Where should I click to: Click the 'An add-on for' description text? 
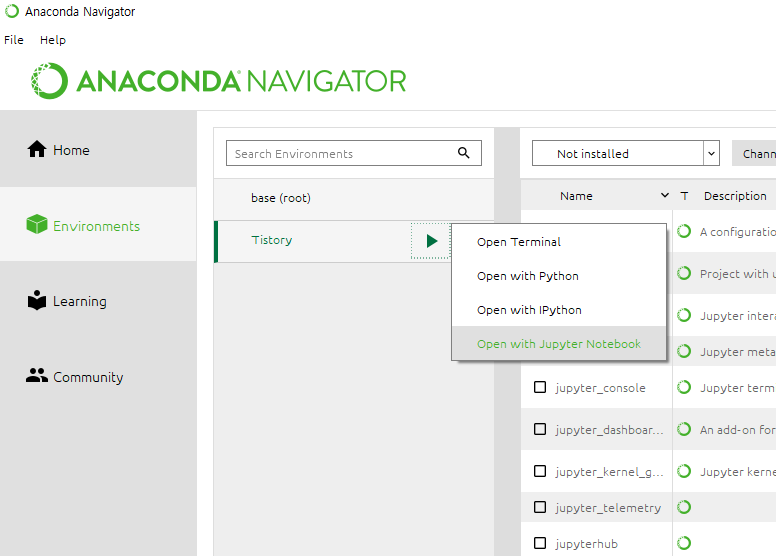point(737,430)
